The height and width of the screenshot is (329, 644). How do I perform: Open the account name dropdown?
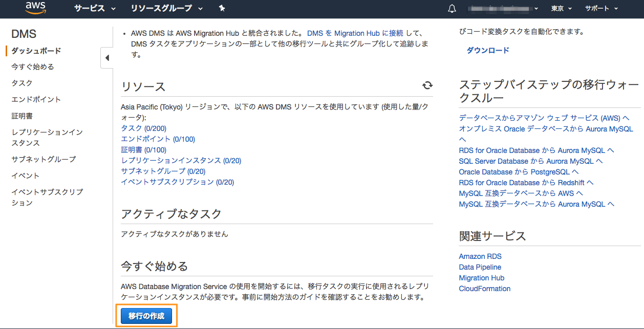click(503, 9)
